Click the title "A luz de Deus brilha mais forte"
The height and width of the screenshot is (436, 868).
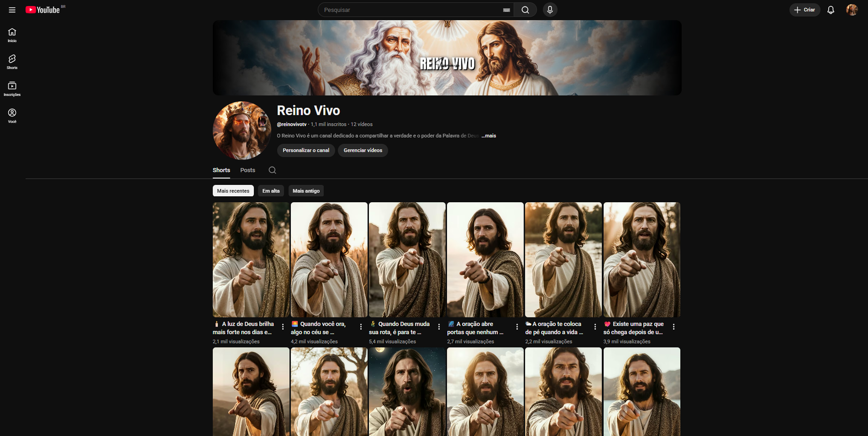pyautogui.click(x=244, y=328)
